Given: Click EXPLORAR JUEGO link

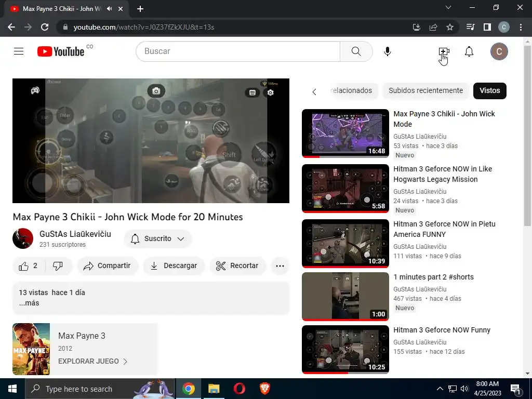Looking at the screenshot, I should (x=92, y=362).
